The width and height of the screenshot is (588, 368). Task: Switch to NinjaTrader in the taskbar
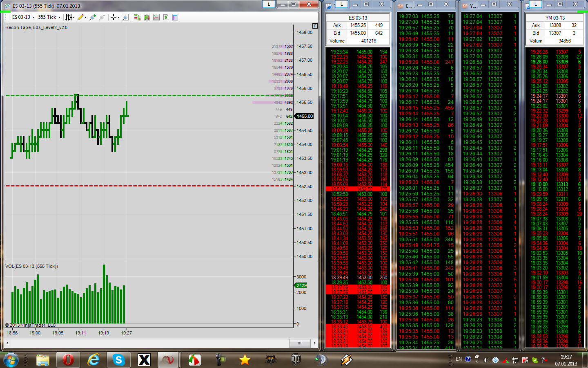[x=169, y=360]
